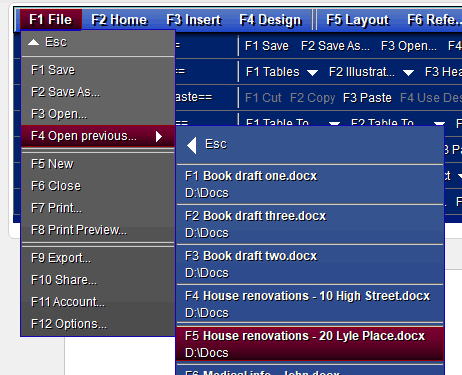Switch to the F3 Insert tab

[194, 20]
